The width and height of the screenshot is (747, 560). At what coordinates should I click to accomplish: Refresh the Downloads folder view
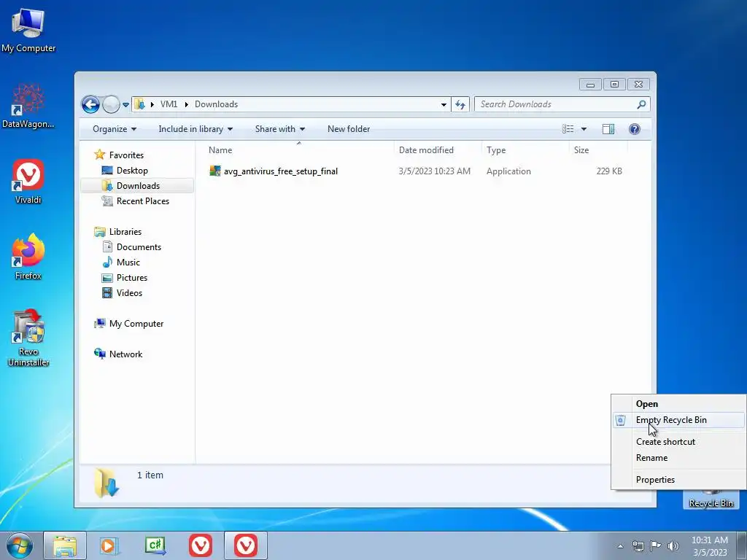[460, 104]
